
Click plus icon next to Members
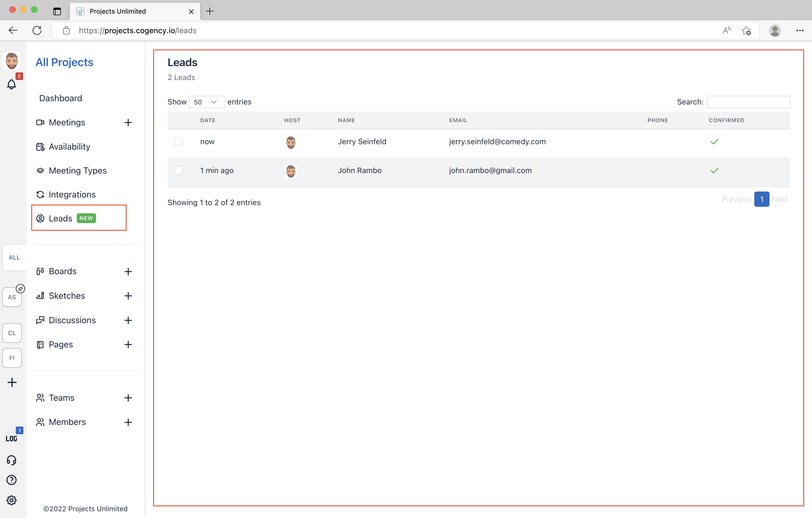click(x=128, y=422)
